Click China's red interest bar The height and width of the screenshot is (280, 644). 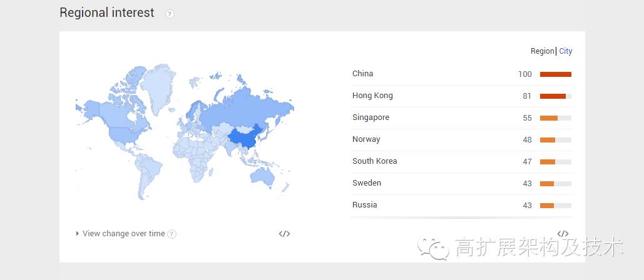[x=556, y=74]
